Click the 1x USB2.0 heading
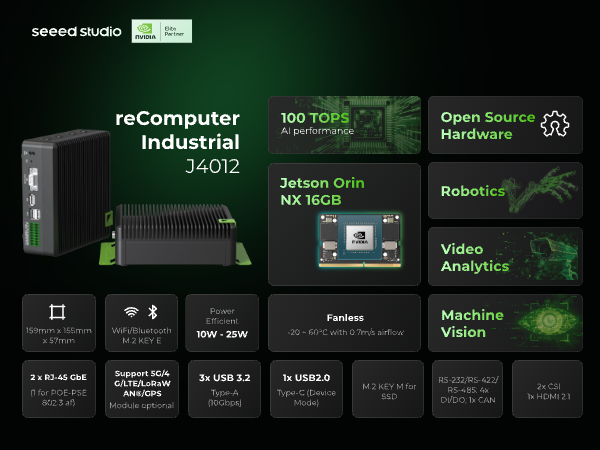The image size is (600, 450). click(x=306, y=378)
